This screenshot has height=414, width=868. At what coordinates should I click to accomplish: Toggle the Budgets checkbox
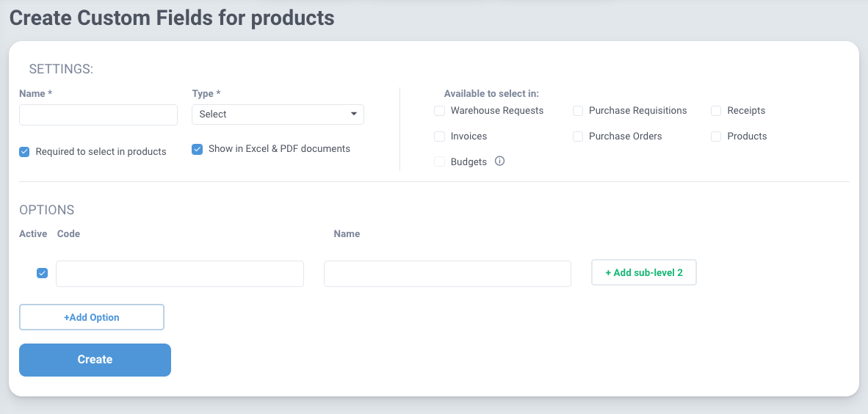click(440, 161)
